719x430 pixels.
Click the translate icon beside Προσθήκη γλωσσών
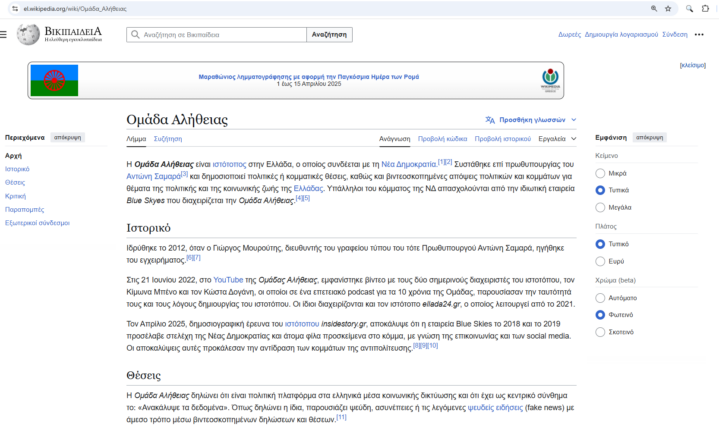coord(490,120)
